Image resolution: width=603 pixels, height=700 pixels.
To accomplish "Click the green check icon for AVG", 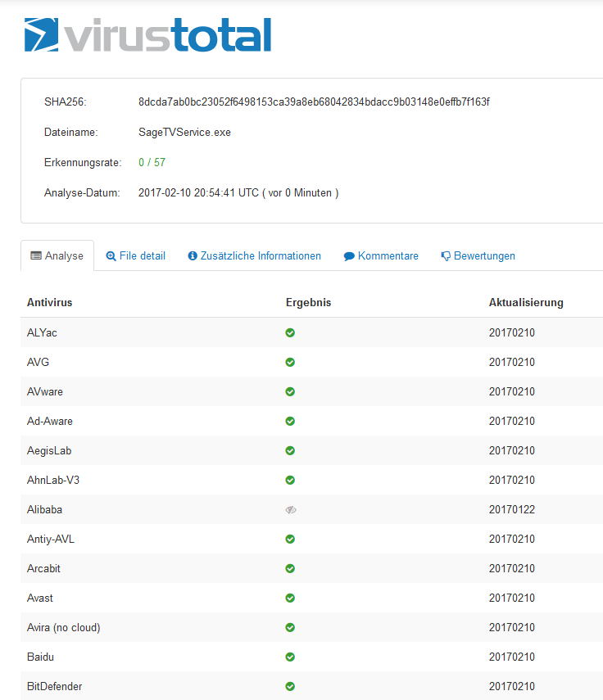I will [x=290, y=362].
